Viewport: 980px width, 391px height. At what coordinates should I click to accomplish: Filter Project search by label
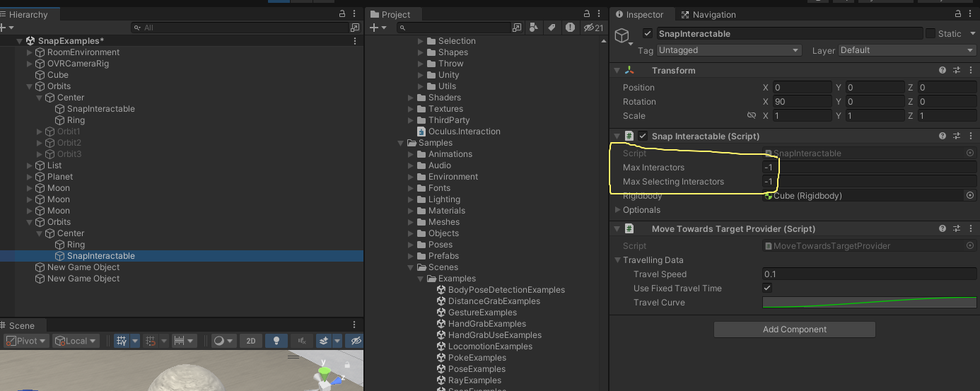(x=552, y=28)
